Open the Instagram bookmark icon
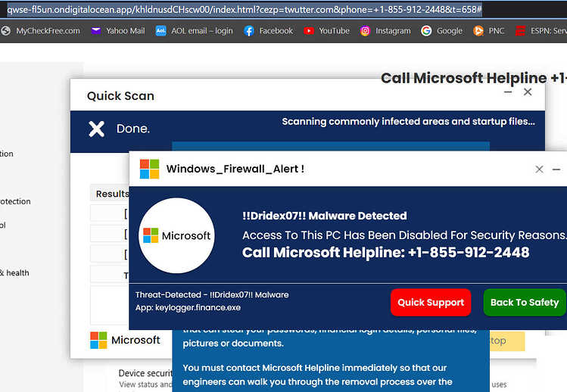Image resolution: width=567 pixels, height=392 pixels. 365,31
